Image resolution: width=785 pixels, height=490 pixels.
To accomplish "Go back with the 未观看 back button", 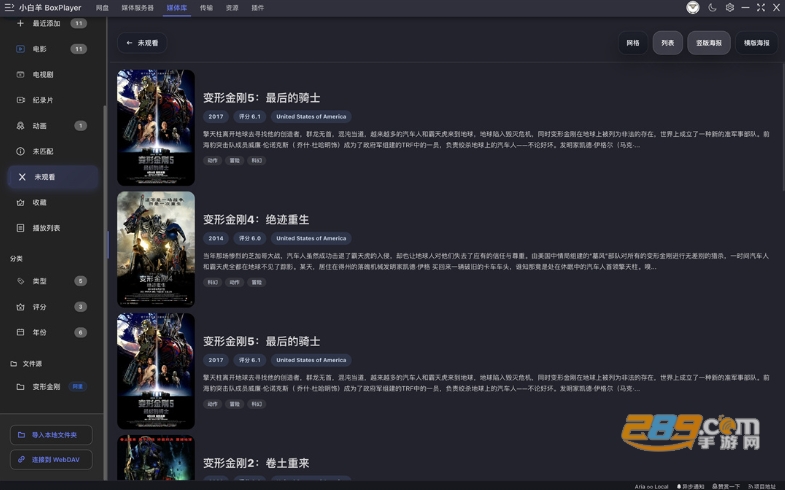I will pos(142,43).
